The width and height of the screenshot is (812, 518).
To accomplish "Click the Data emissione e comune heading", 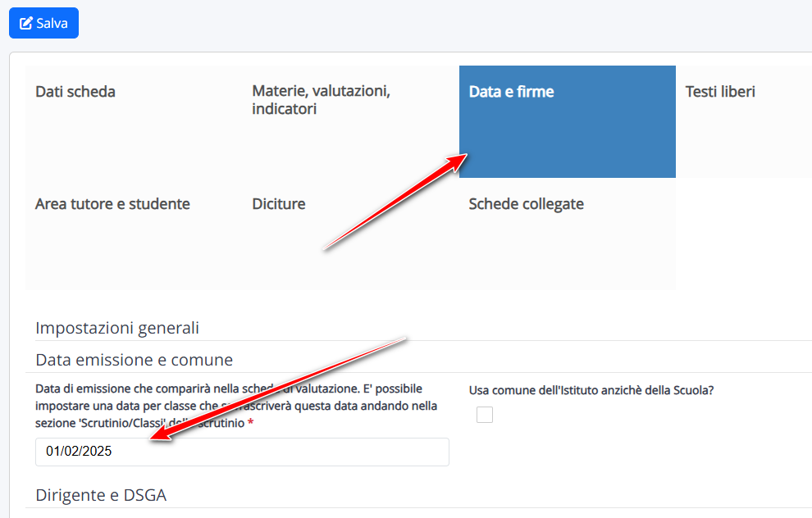I will click(135, 360).
